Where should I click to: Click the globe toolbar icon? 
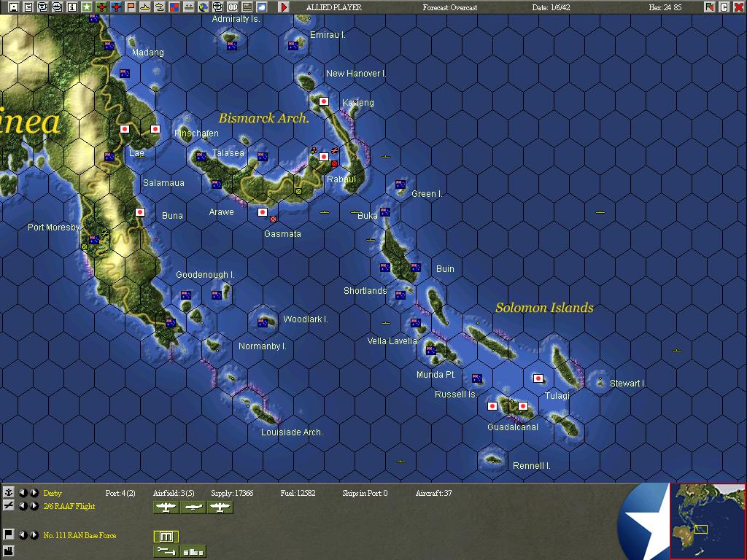click(204, 7)
